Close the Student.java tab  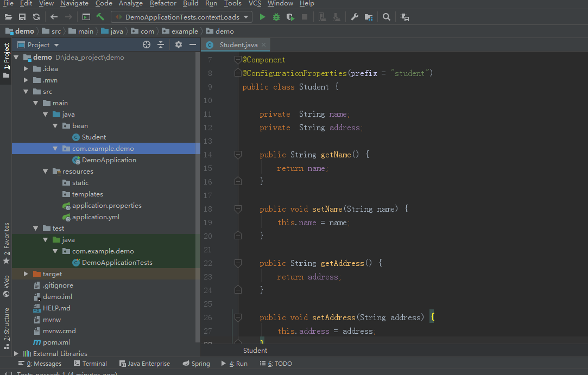point(264,45)
